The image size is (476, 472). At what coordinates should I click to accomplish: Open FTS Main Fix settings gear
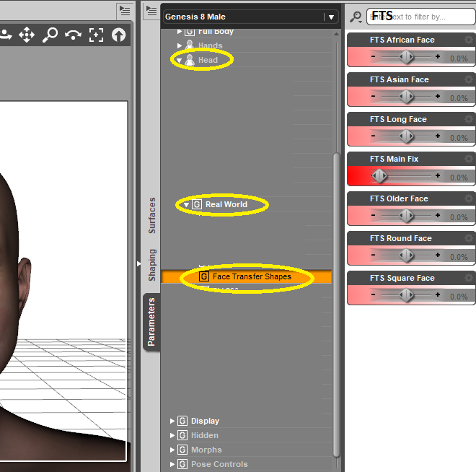pos(469,159)
